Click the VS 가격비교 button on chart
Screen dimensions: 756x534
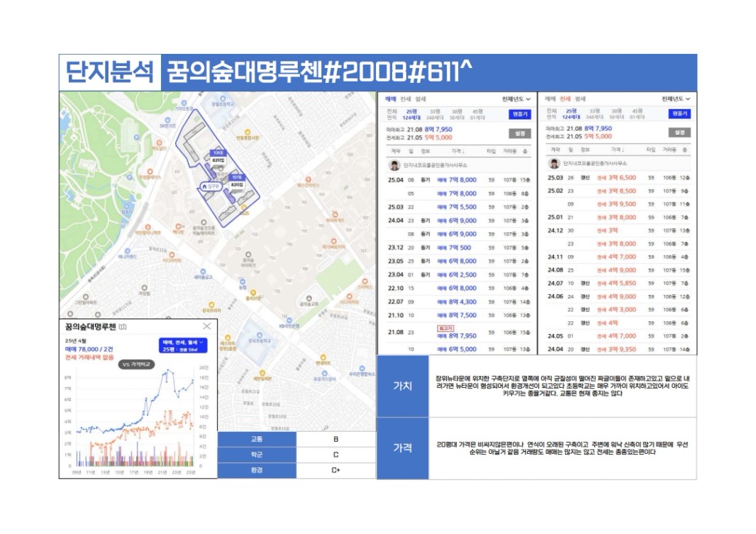(x=136, y=365)
